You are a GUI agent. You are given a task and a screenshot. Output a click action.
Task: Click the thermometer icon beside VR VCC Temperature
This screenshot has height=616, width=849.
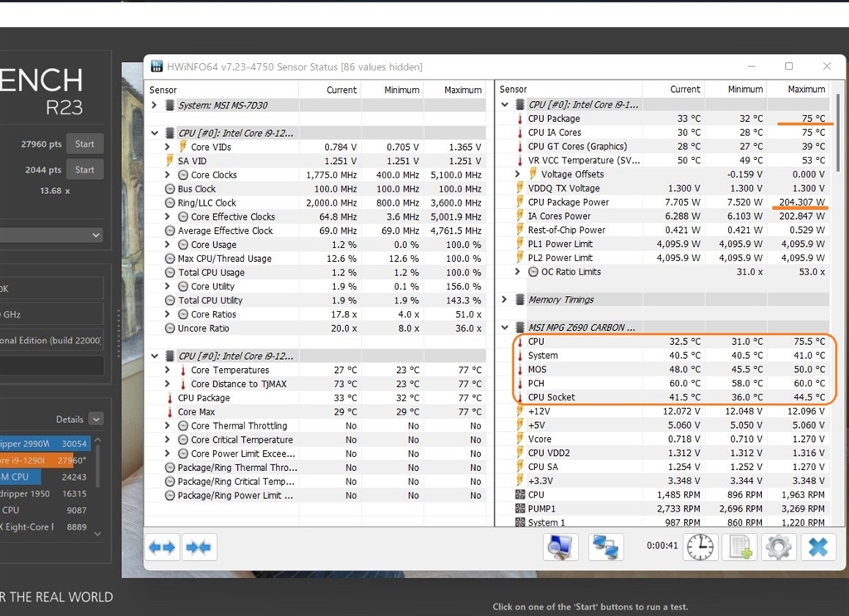520,160
